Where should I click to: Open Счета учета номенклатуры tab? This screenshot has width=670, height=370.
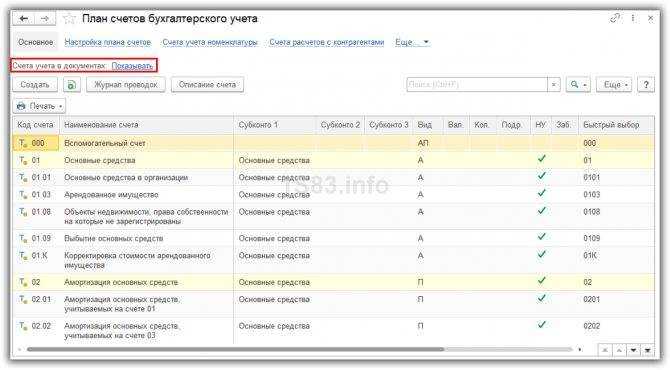210,42
